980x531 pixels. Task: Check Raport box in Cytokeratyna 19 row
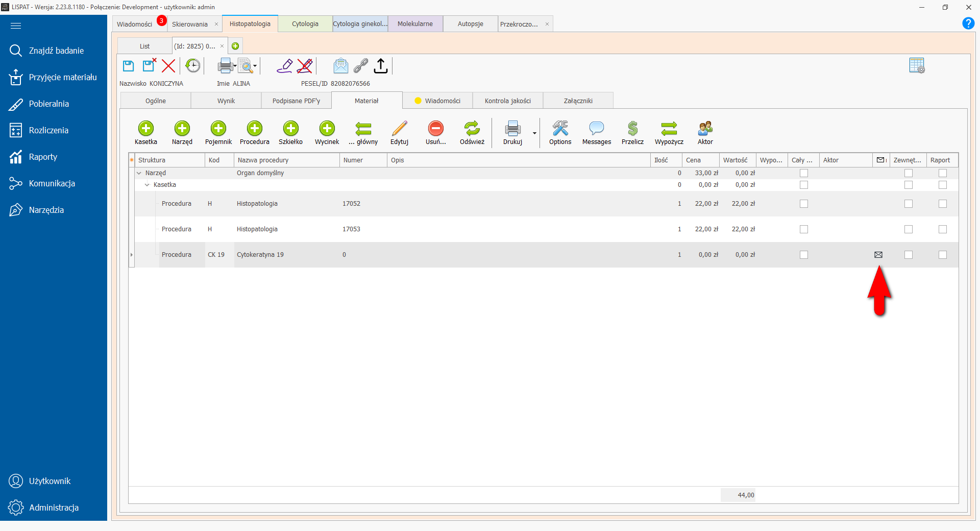click(942, 255)
